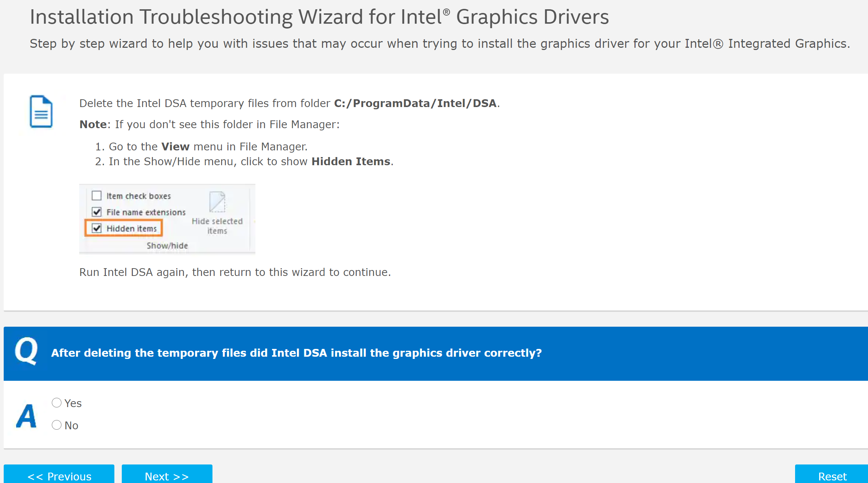868x483 pixels.
Task: Go back with the Previous button
Action: [59, 474]
